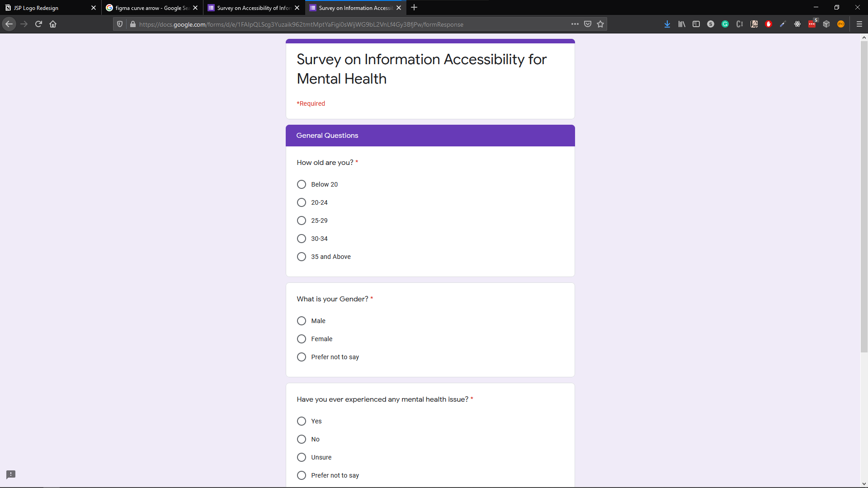868x488 pixels.
Task: Bookmark this page with star icon
Action: (600, 24)
